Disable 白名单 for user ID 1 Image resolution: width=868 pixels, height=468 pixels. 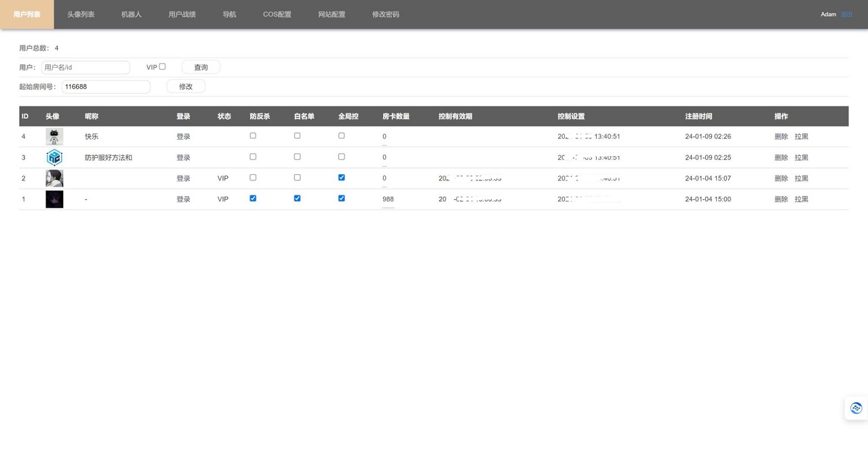point(297,199)
